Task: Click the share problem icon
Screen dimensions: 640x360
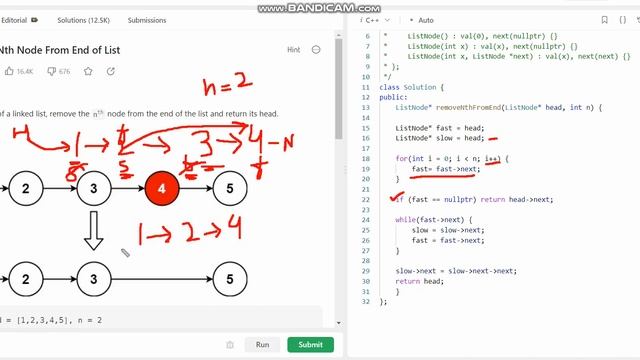Action: tap(111, 71)
